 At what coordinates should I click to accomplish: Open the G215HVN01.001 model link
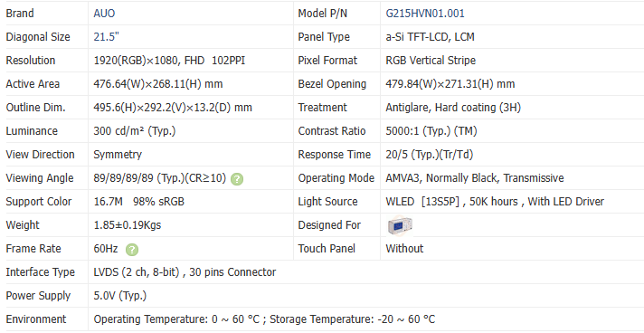pos(425,14)
